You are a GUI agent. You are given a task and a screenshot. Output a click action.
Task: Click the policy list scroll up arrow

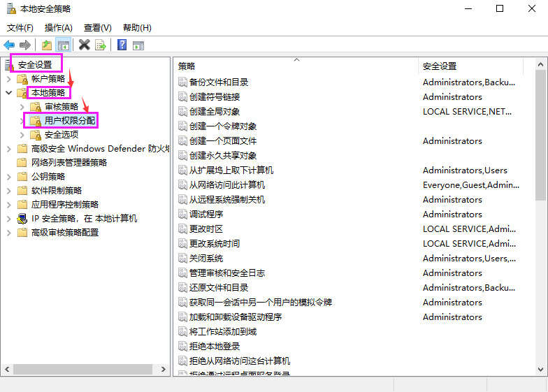click(x=541, y=64)
